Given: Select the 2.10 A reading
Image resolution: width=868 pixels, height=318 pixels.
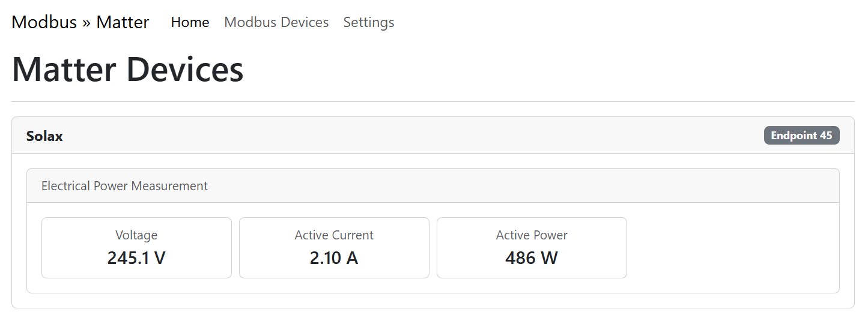Looking at the screenshot, I should coord(334,258).
